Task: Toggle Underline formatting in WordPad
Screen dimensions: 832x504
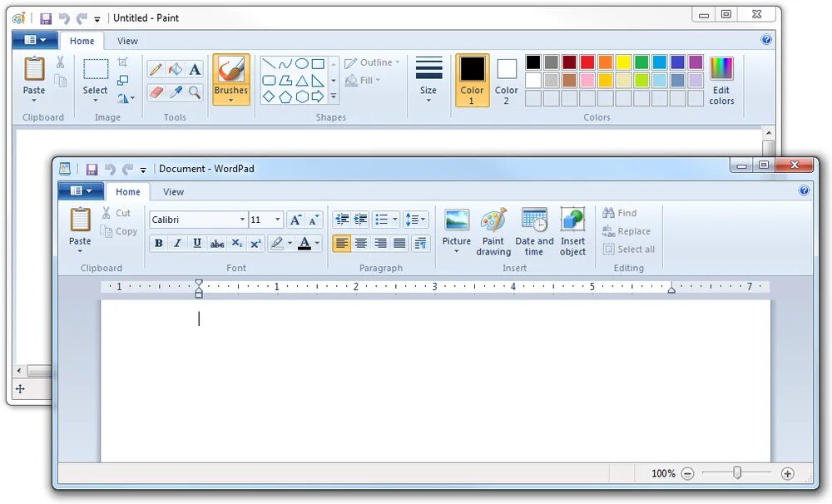Action: [197, 244]
